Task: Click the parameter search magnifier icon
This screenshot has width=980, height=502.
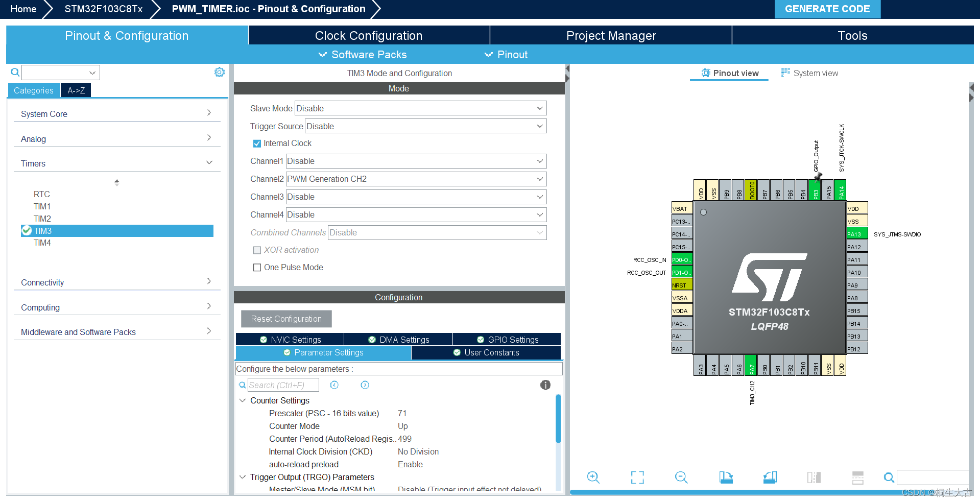Action: pos(243,385)
